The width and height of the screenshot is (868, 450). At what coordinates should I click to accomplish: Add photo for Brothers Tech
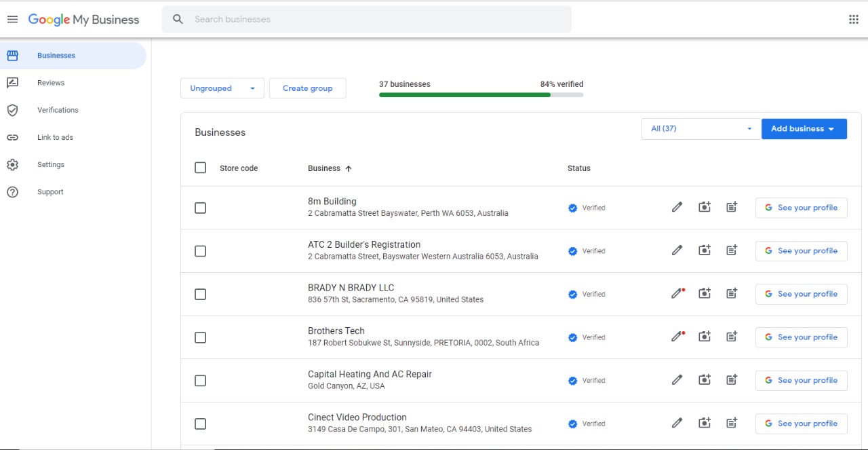click(705, 337)
